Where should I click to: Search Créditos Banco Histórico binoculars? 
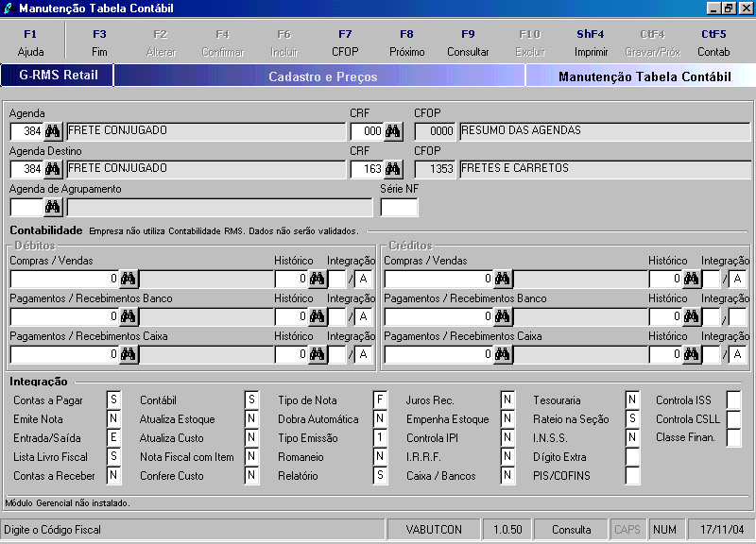pos(691,316)
